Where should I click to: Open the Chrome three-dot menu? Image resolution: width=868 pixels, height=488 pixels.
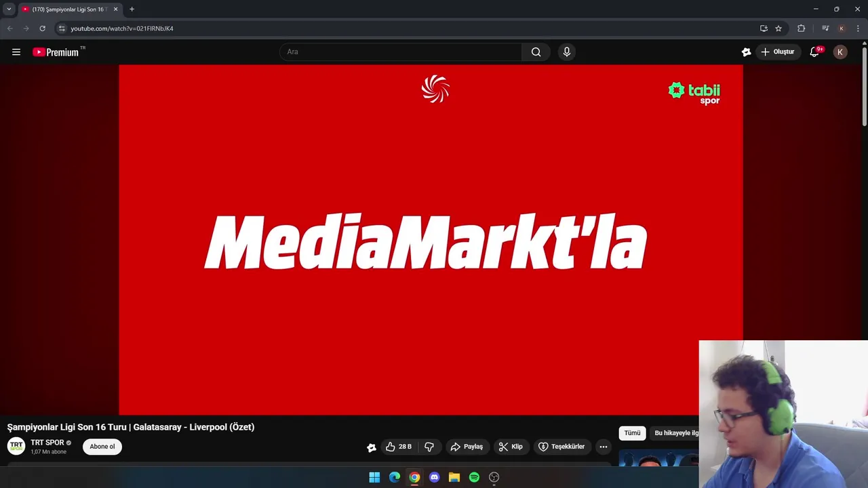pyautogui.click(x=858, y=28)
